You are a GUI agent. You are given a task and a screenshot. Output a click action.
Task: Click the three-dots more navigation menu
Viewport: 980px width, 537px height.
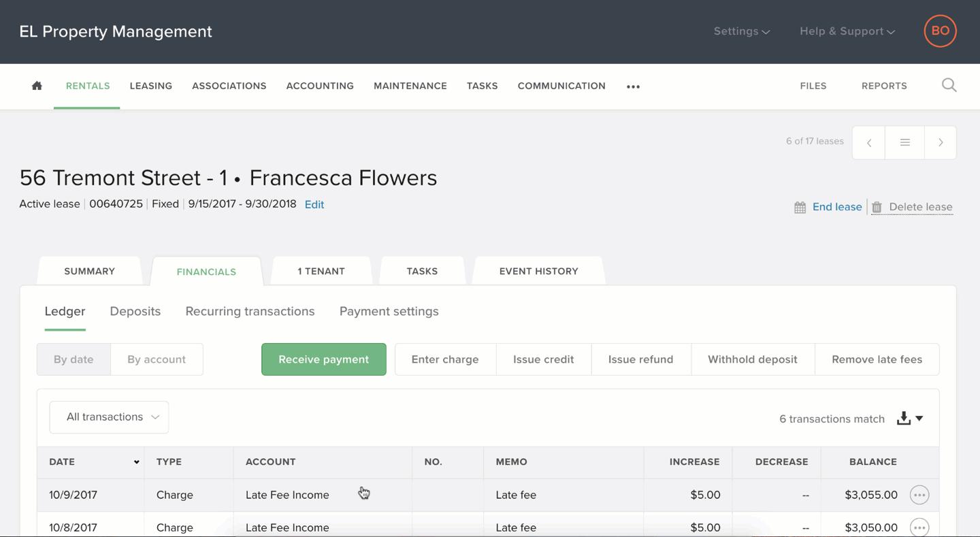coord(633,86)
